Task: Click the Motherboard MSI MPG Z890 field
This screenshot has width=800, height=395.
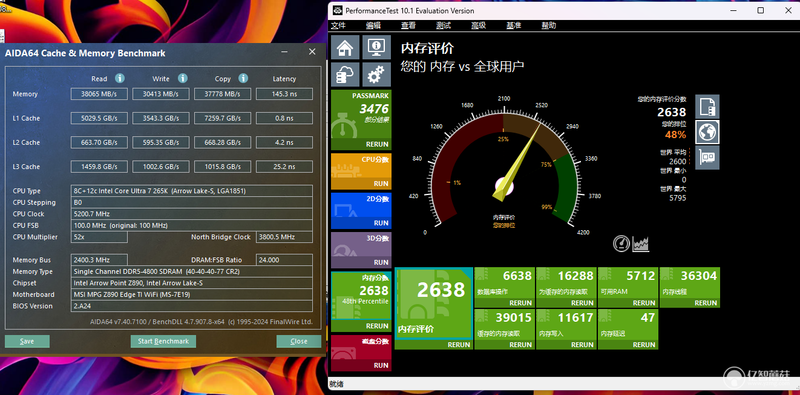Action: pyautogui.click(x=192, y=294)
